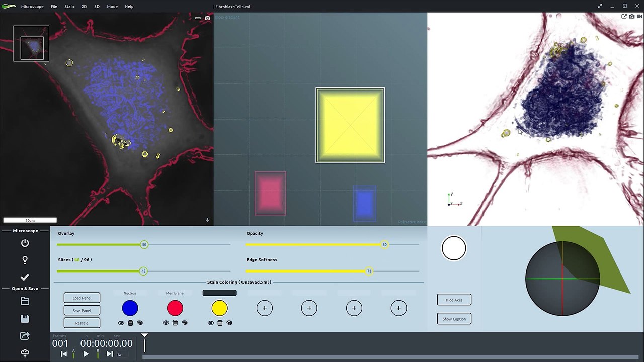
Task: Toggle visibility of the Nucleus stain
Action: click(121, 323)
